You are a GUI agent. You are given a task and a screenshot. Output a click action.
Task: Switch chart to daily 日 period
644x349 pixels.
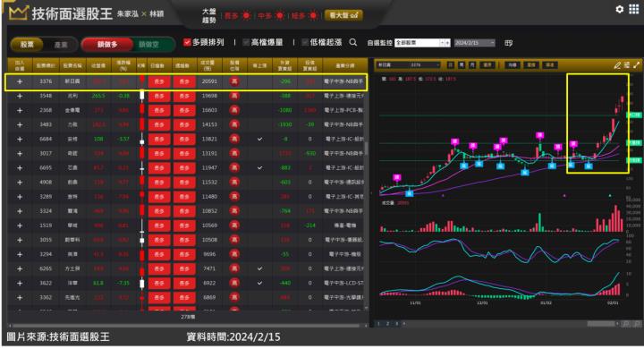click(x=451, y=65)
